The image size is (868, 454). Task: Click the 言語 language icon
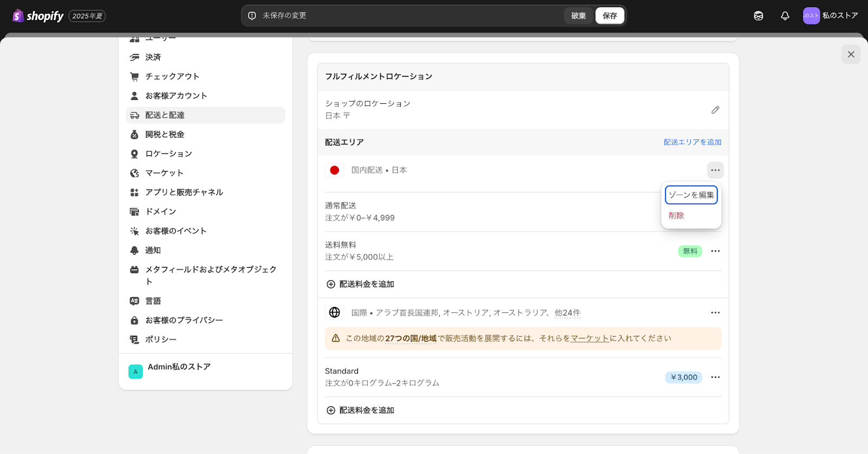(135, 301)
